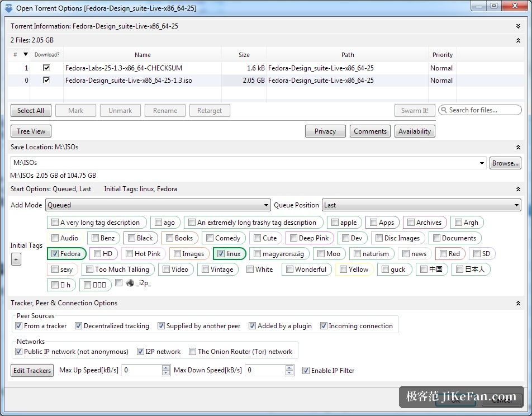Toggle Incoming connection peer source
The image size is (532, 416).
point(324,326)
